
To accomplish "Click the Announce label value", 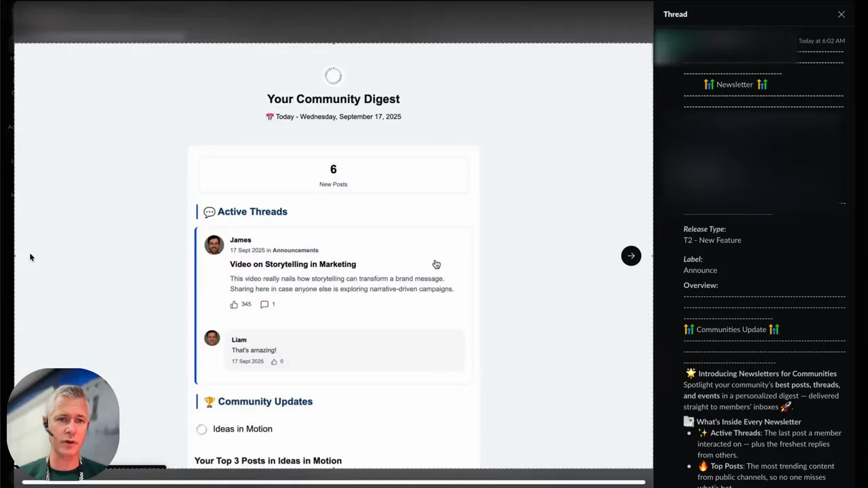I will 700,270.
